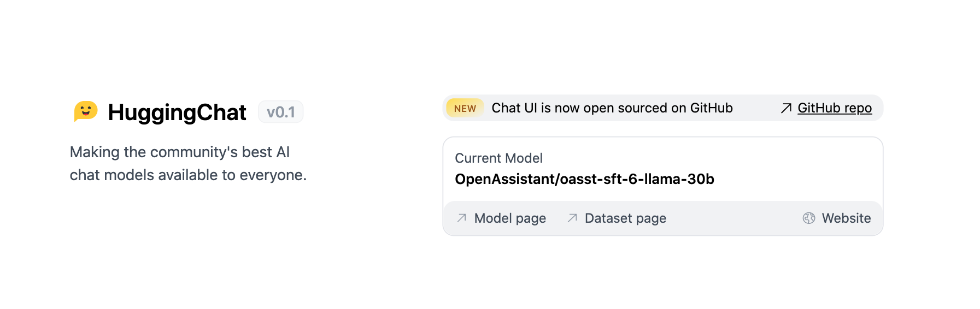Click the globe icon beside Website
The image size is (980, 309).
tap(809, 218)
